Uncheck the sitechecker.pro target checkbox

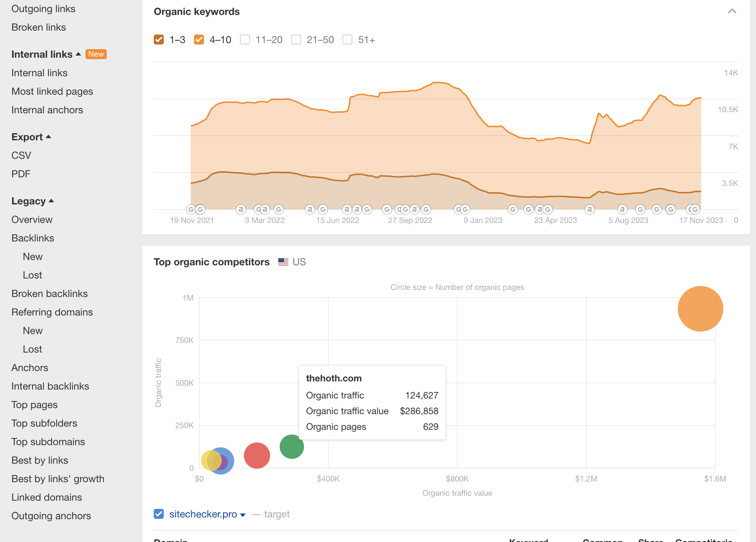pyautogui.click(x=159, y=514)
